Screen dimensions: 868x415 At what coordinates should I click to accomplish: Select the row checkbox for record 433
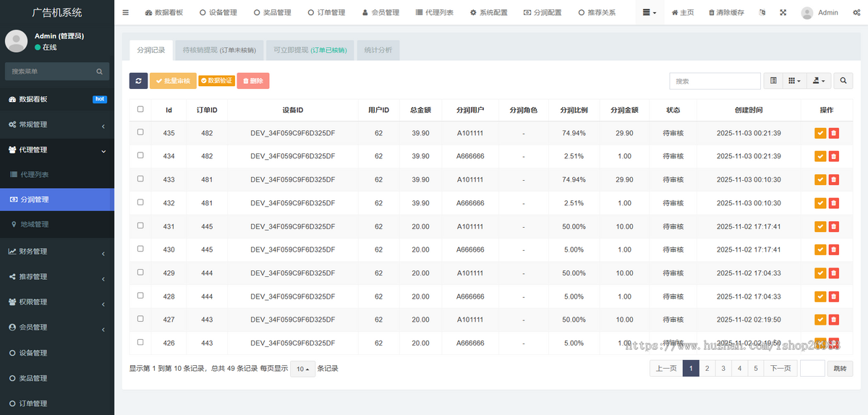(x=140, y=179)
